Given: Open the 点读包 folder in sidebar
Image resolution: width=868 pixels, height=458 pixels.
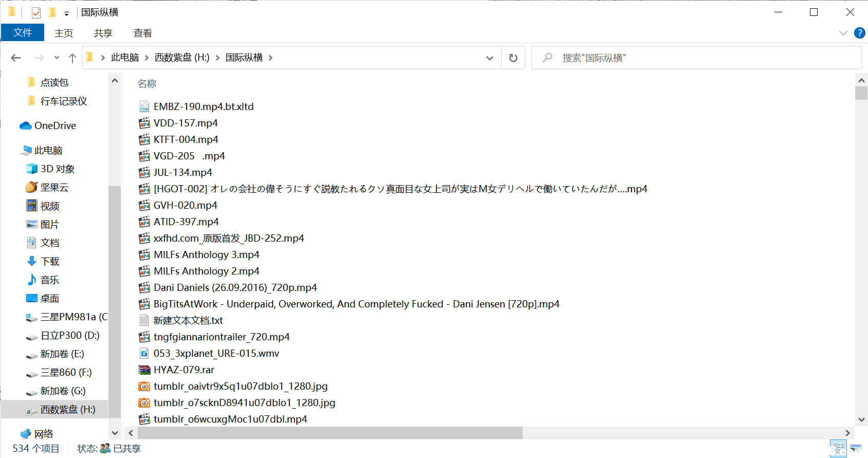Looking at the screenshot, I should click(54, 82).
